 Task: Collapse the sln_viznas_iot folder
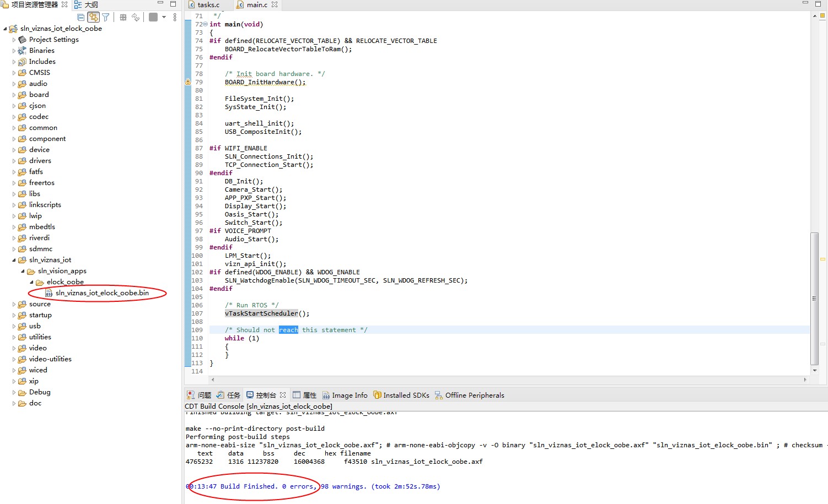[x=14, y=260]
